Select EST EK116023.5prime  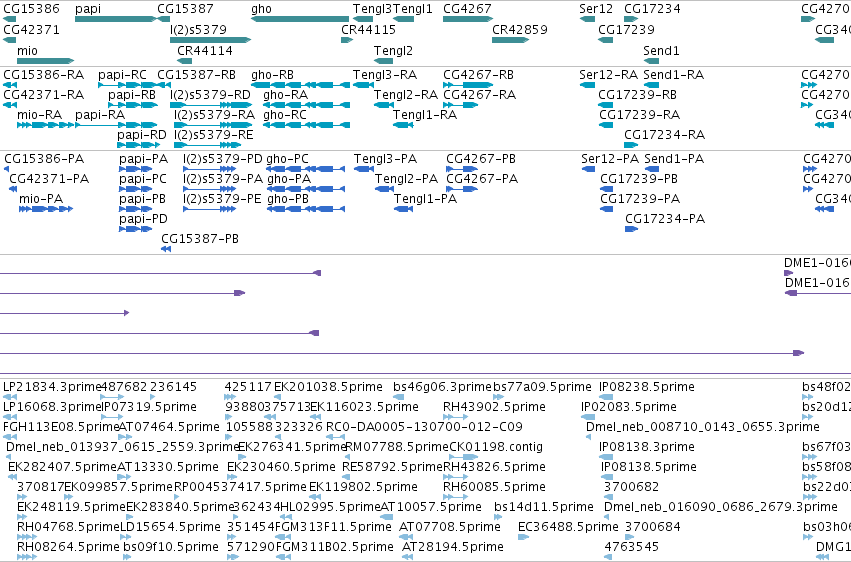point(315,417)
